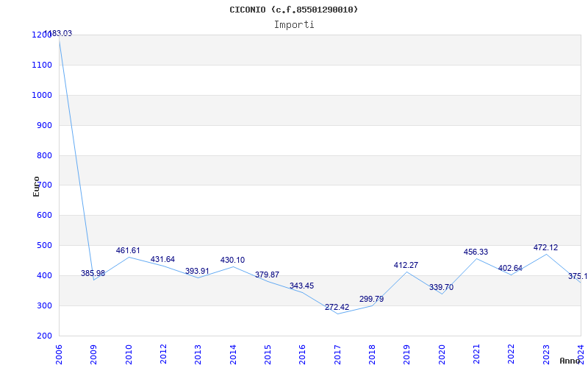Click the 402.64 data label
Image resolution: width=588 pixels, height=368 pixels.
click(x=510, y=269)
